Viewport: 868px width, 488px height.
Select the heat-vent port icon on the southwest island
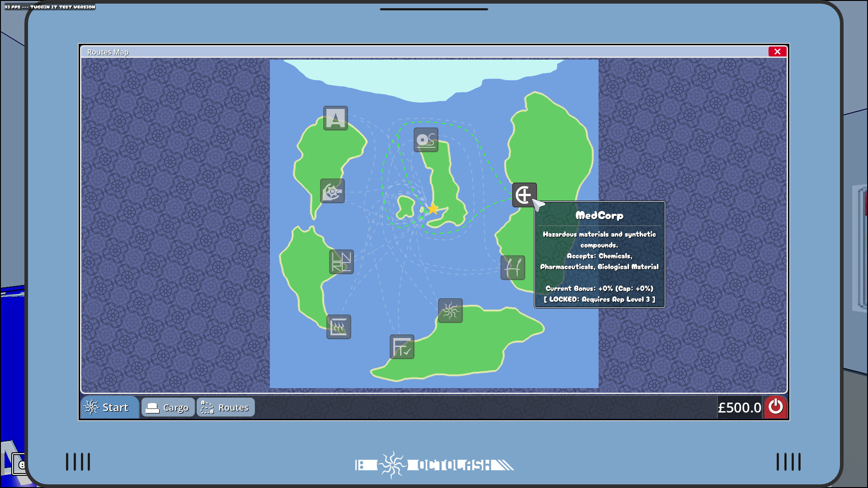pos(339,327)
